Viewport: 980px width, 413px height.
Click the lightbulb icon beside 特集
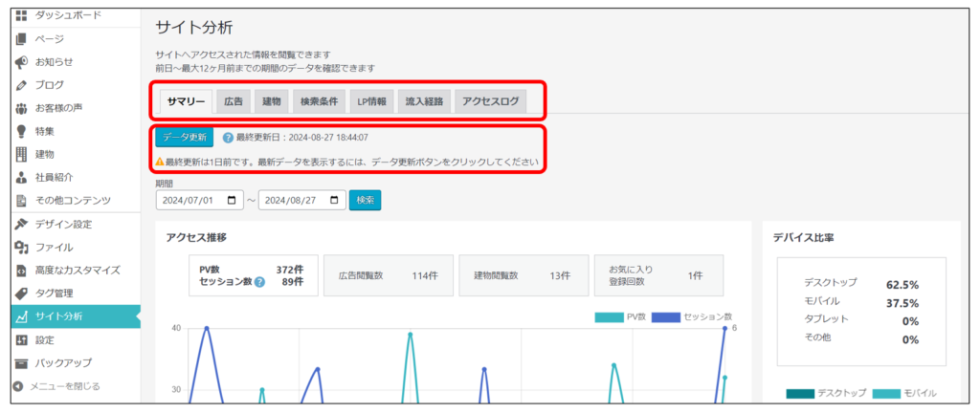click(20, 131)
